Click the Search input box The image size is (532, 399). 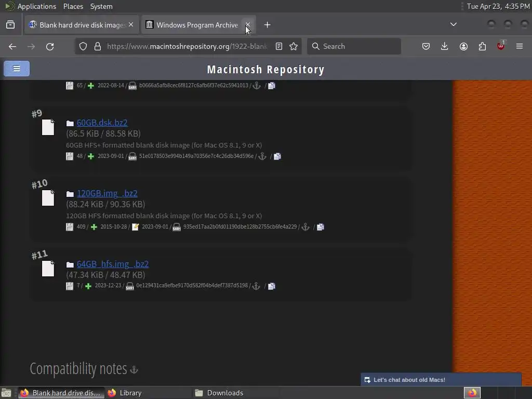coord(354,46)
